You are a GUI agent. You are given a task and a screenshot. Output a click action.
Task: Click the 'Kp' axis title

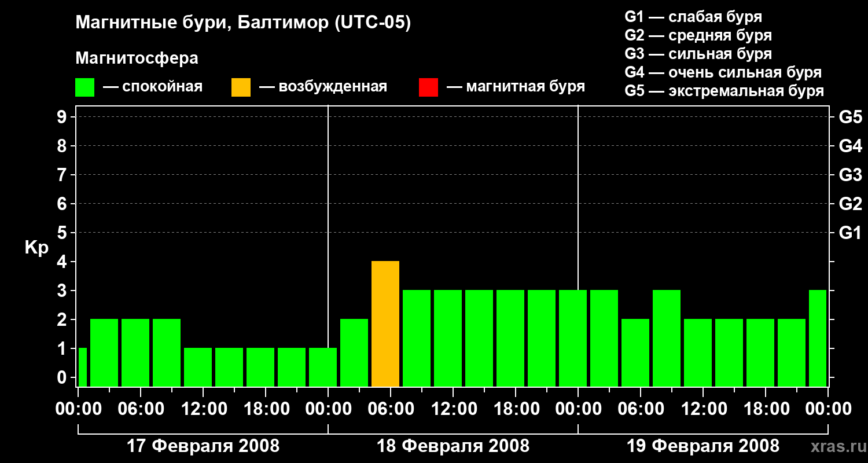36,247
